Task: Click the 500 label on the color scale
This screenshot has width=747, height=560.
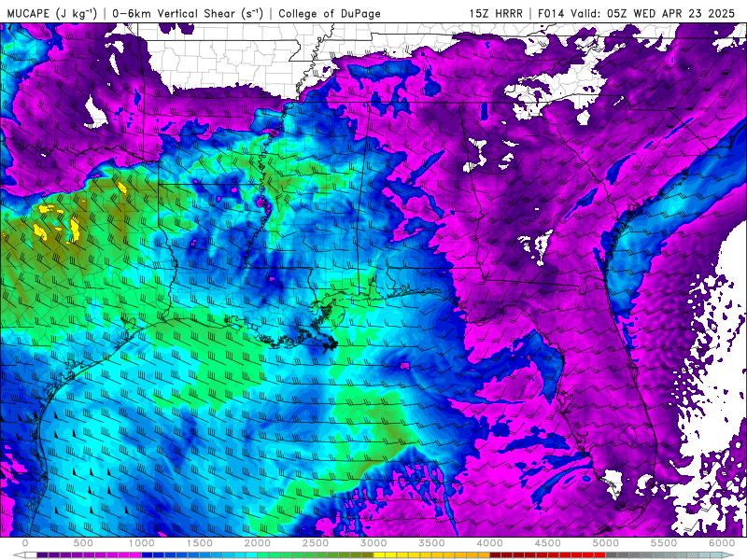Action: [x=83, y=543]
